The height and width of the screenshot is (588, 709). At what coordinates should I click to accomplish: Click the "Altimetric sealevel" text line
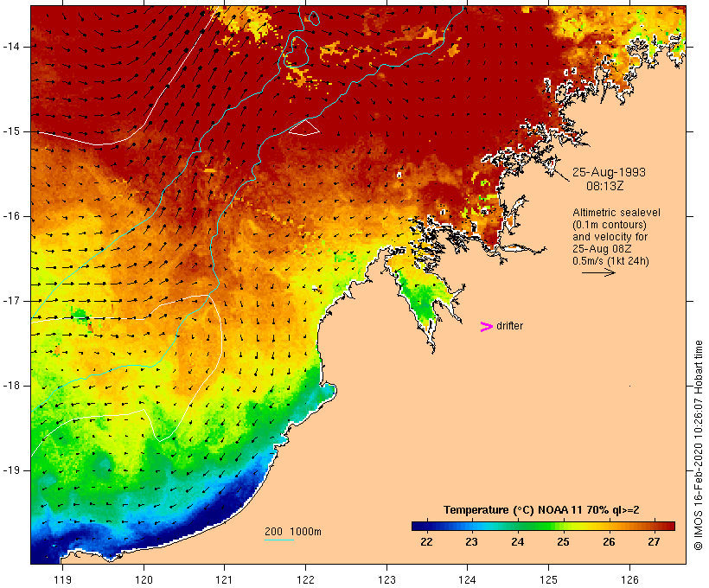[616, 213]
